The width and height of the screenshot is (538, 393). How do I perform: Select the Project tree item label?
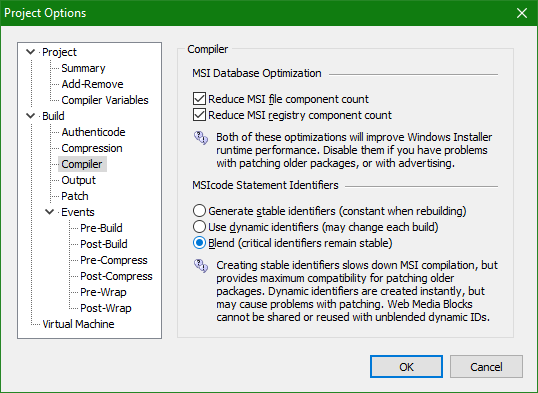pos(59,52)
